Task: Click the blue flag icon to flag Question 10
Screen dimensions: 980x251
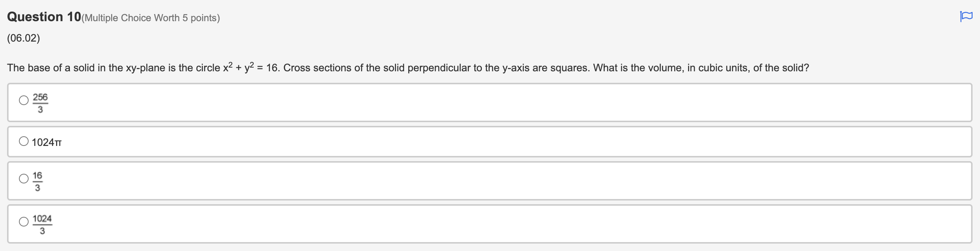Action: click(967, 16)
